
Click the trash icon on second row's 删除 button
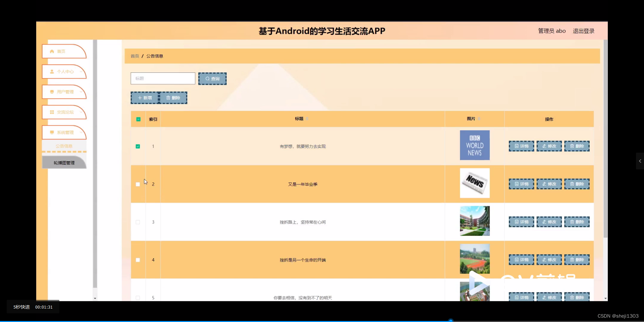coord(571,184)
